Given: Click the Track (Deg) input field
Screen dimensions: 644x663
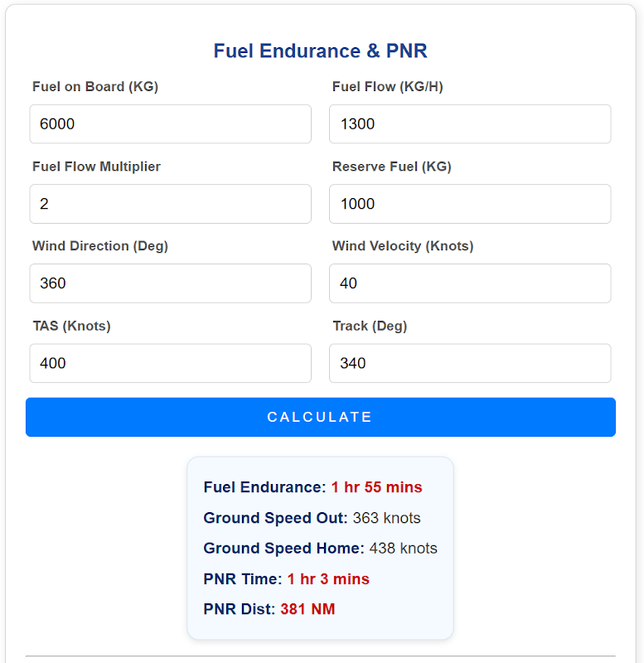Looking at the screenshot, I should [x=470, y=363].
